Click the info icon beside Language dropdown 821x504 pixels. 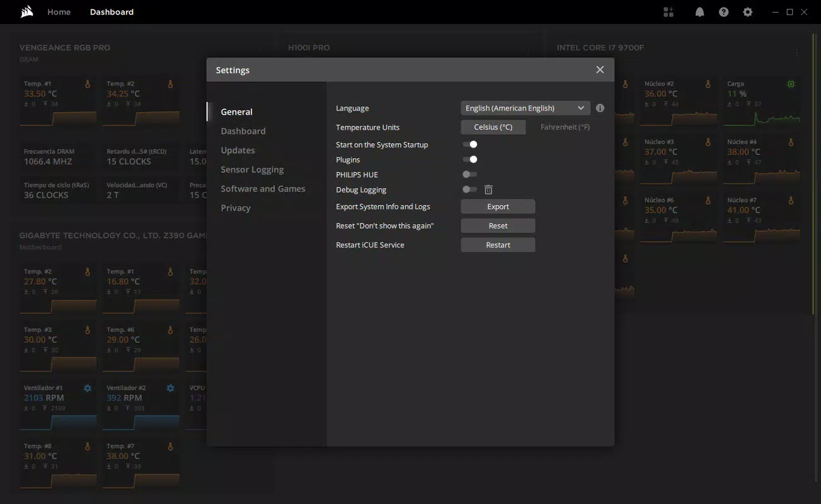(x=600, y=108)
